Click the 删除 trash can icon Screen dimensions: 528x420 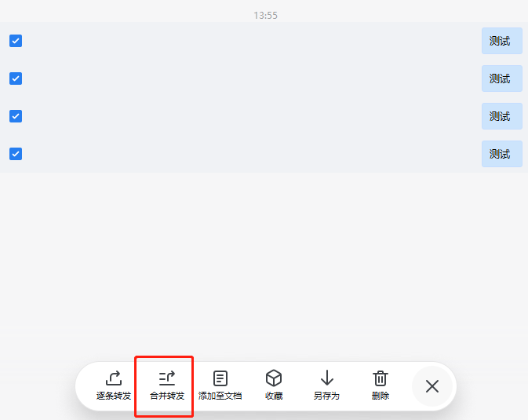(x=381, y=378)
